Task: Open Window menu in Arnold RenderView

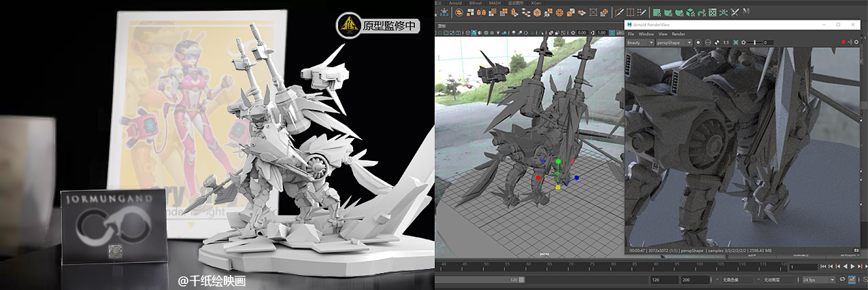Action: [x=646, y=34]
